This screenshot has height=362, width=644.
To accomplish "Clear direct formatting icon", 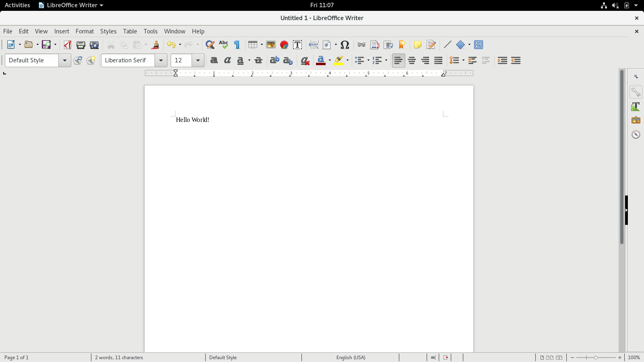I will [x=305, y=60].
